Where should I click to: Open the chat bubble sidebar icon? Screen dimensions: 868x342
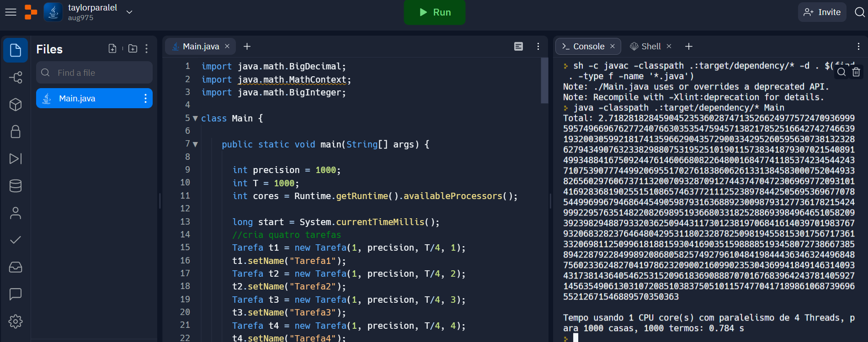(x=16, y=294)
